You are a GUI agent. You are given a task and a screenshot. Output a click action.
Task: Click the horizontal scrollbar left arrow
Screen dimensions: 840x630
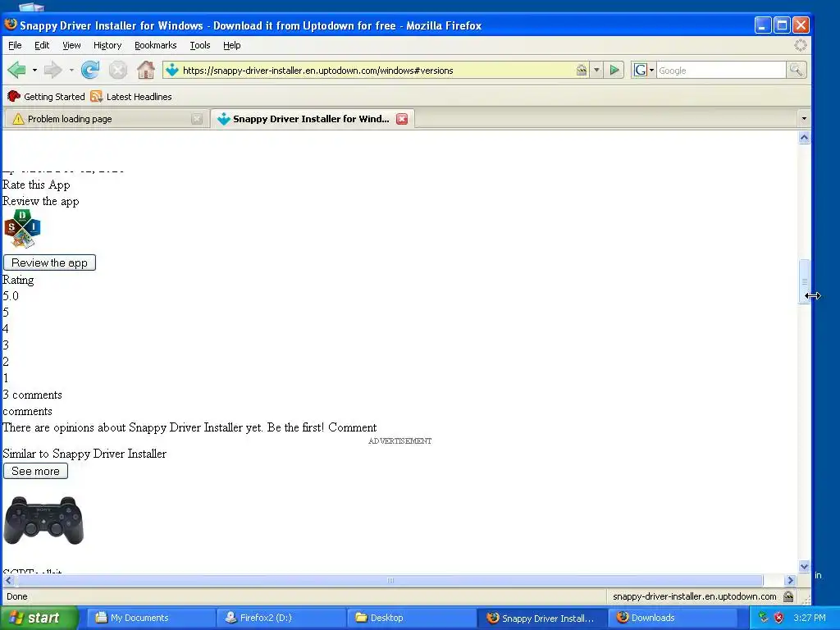point(8,580)
